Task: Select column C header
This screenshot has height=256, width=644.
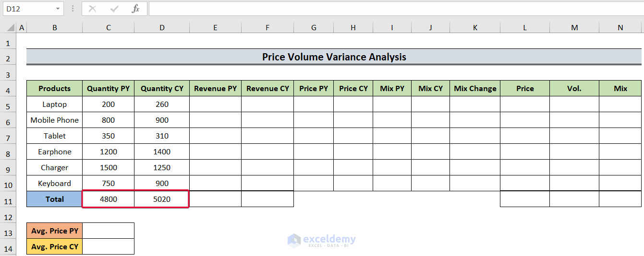Action: pyautogui.click(x=109, y=28)
